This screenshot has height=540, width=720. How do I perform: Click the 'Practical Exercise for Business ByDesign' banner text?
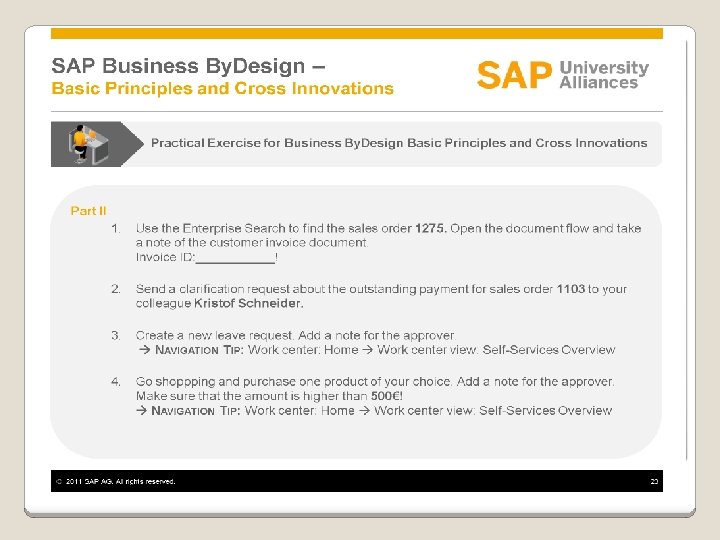point(399,143)
